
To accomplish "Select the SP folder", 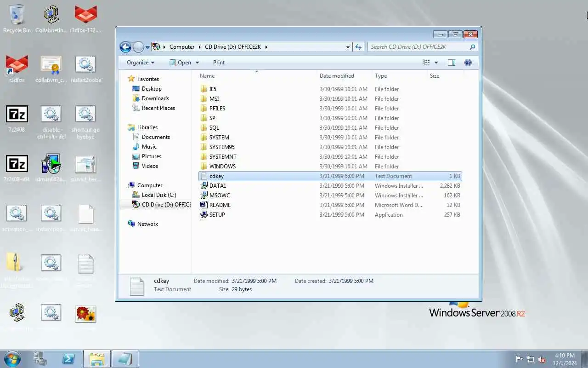I will click(330, 118).
